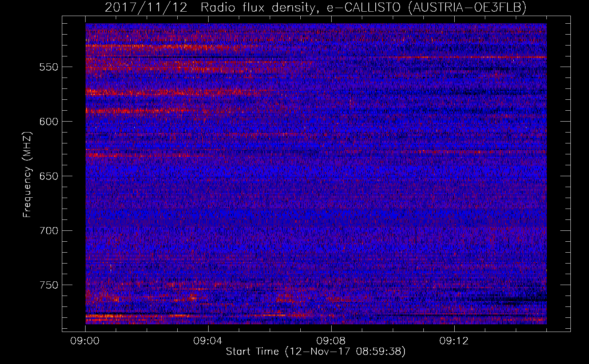Click the 'Start Time (12-Nov-17 08:59:38)' label
Screen dimensions: 589x364
(316, 352)
